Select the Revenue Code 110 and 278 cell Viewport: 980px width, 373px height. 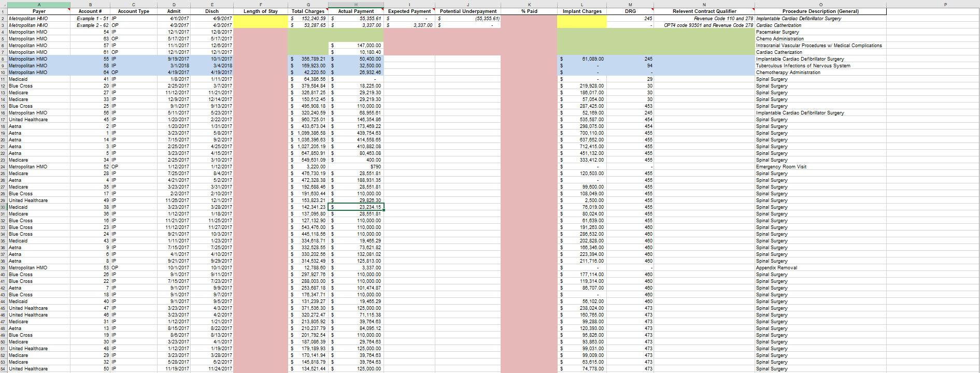click(704, 19)
